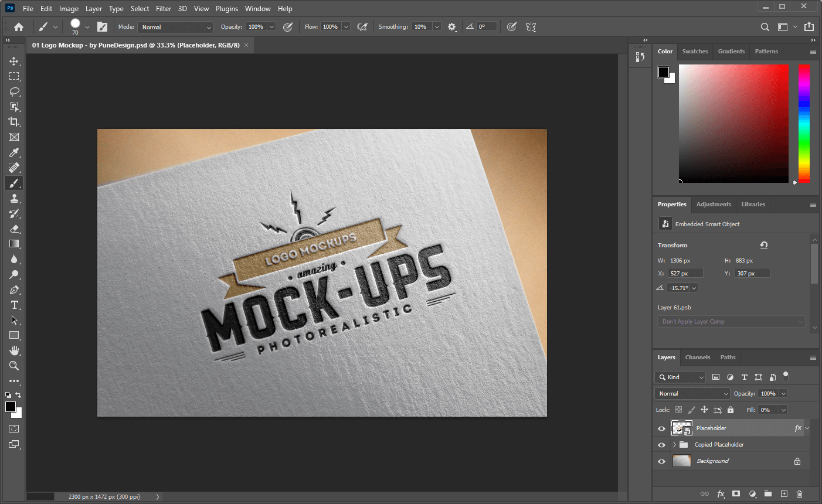This screenshot has width=822, height=504.
Task: Click the X position input field
Action: [x=685, y=274]
